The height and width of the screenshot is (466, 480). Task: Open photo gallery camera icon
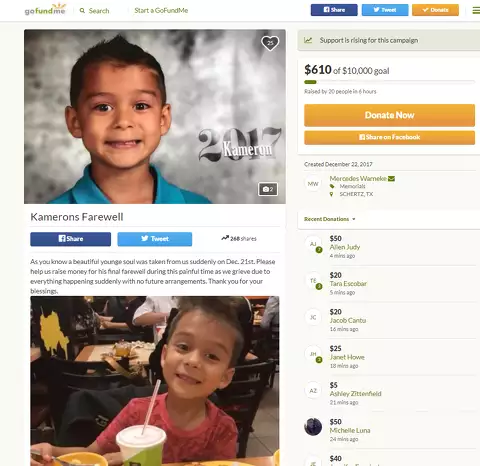coord(268,189)
